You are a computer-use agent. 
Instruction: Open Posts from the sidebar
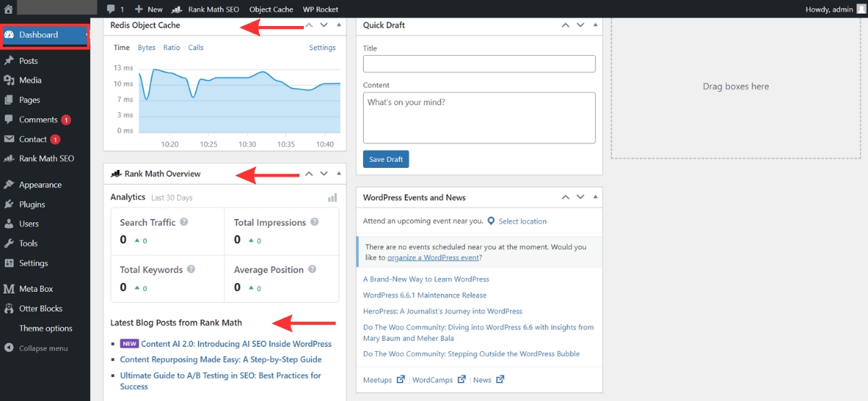point(28,61)
